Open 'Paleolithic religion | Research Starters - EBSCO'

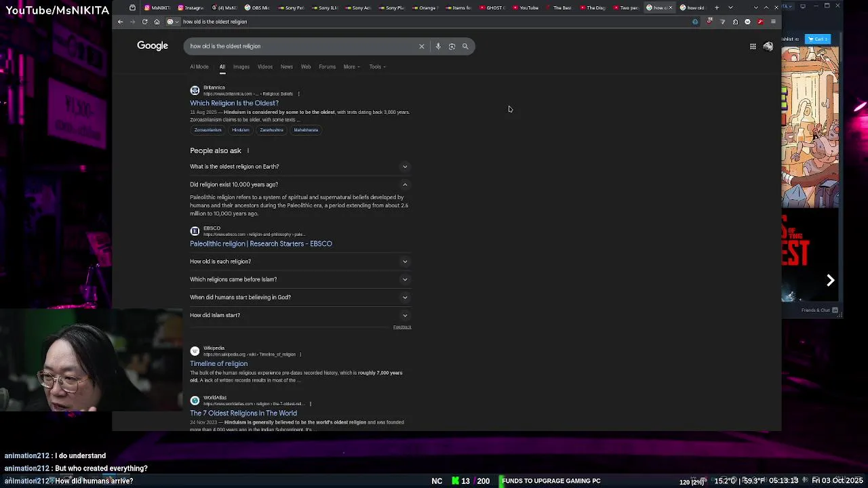click(261, 243)
